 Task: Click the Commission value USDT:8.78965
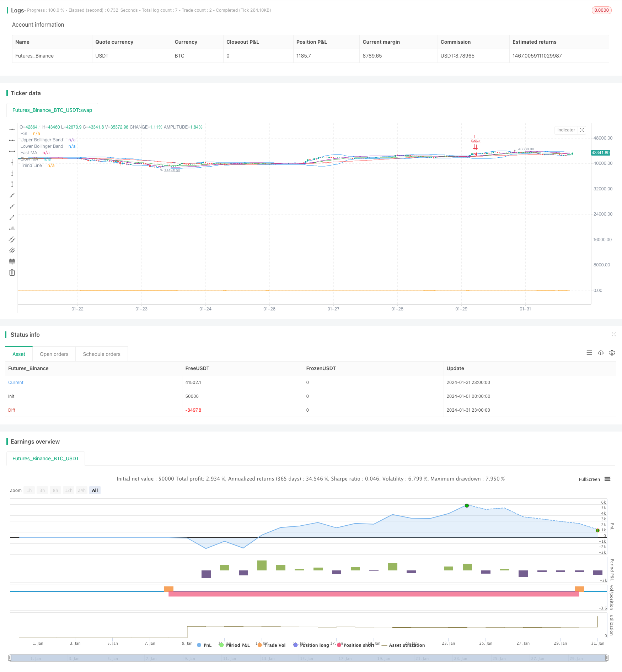tap(457, 56)
